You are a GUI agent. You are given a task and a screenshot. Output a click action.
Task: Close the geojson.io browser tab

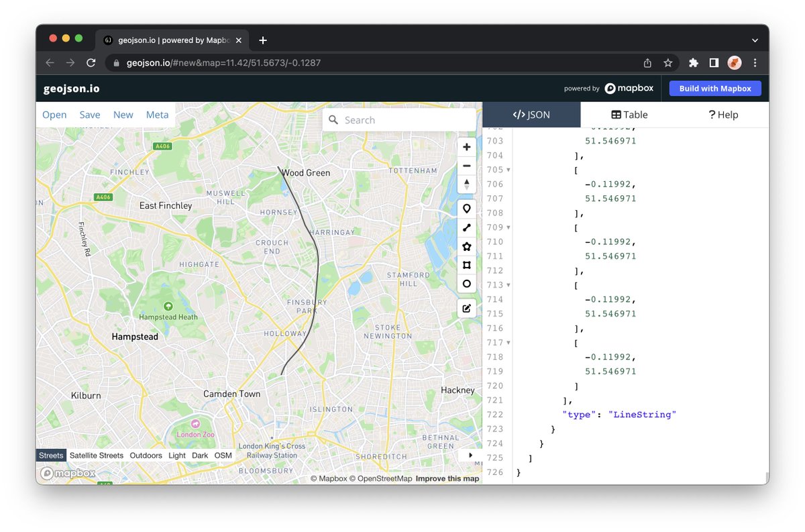click(x=239, y=40)
